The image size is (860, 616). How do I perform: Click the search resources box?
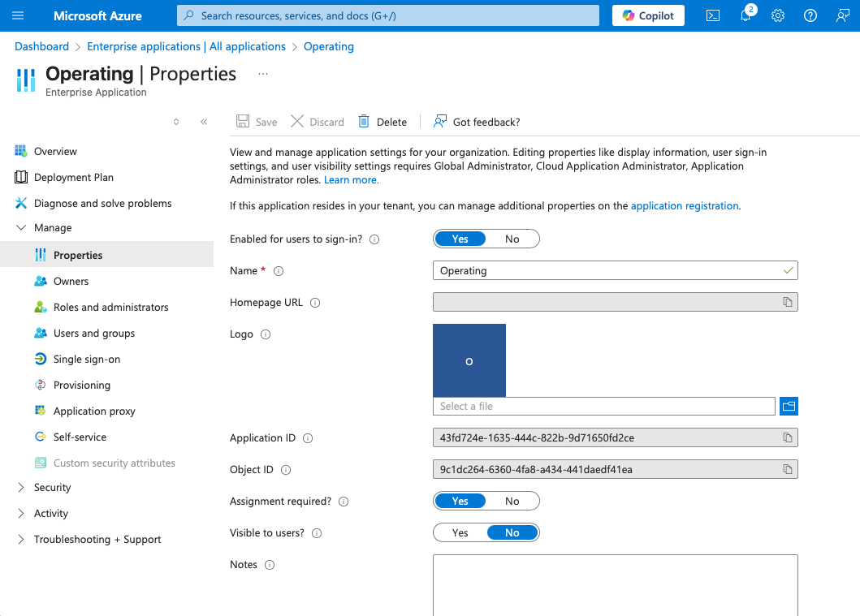click(387, 15)
